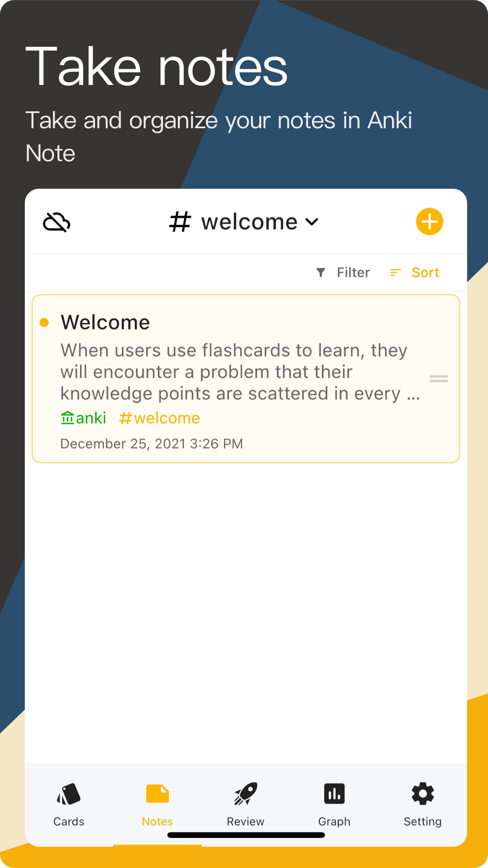Click the hash tag icon beside welcome
The height and width of the screenshot is (868, 488).
180,222
